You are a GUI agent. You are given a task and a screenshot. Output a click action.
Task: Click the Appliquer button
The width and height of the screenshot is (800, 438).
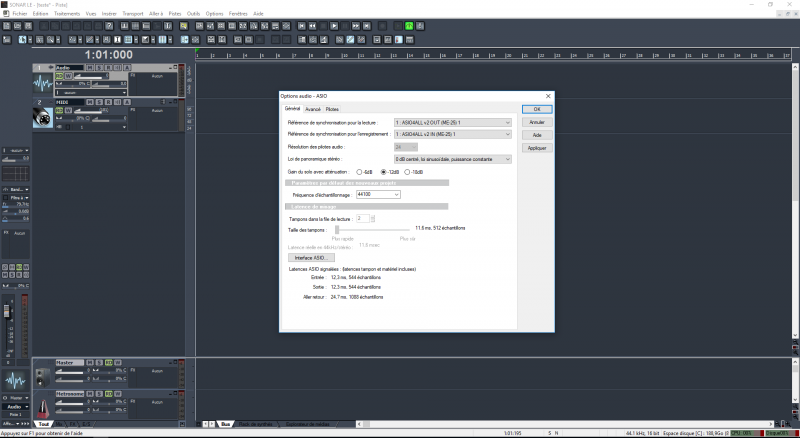pyautogui.click(x=537, y=147)
